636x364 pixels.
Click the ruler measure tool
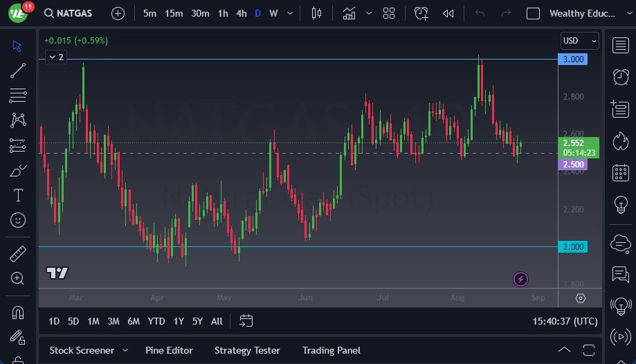coord(18,254)
